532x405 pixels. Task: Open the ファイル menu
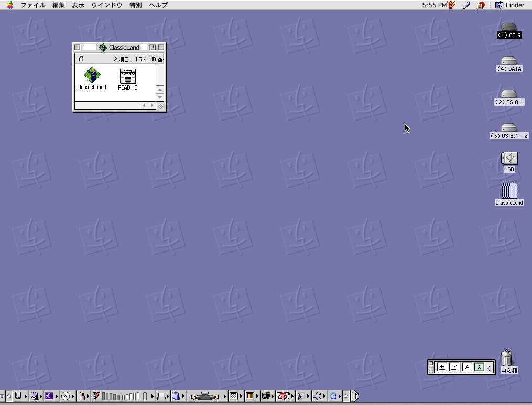[x=33, y=5]
